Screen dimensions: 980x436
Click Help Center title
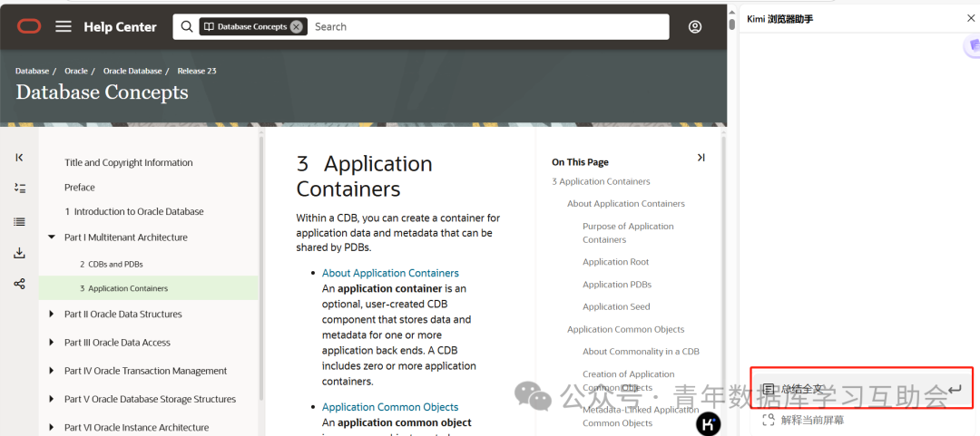coord(120,27)
